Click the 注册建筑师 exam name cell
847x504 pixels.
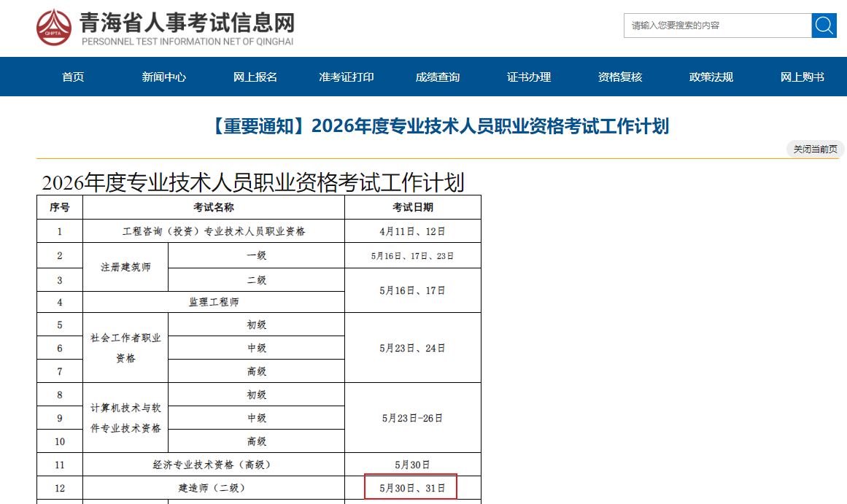point(125,267)
